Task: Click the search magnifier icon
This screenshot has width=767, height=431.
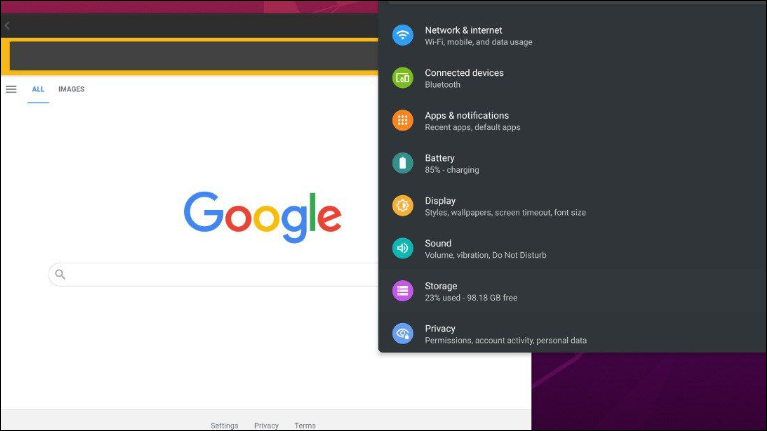Action: pos(60,274)
